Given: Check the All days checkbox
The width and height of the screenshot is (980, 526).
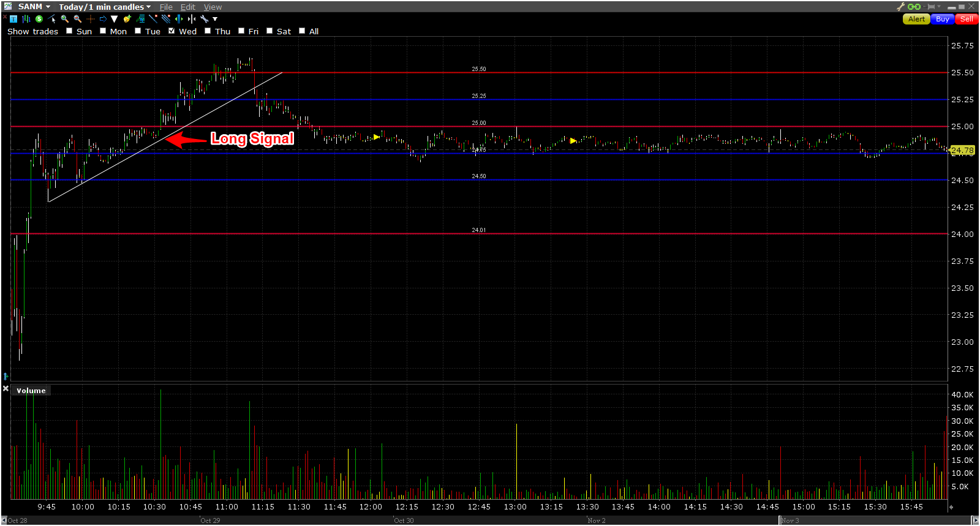Looking at the screenshot, I should coord(302,31).
